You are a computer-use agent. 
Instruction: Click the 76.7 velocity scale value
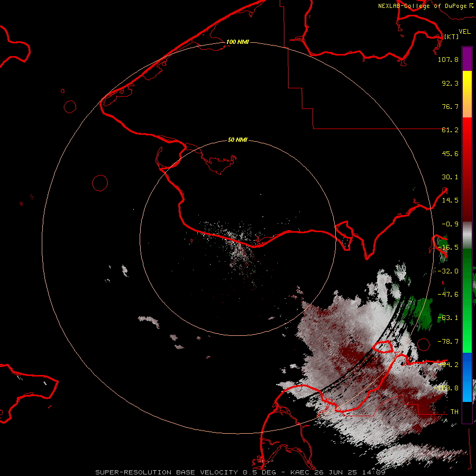coord(450,106)
